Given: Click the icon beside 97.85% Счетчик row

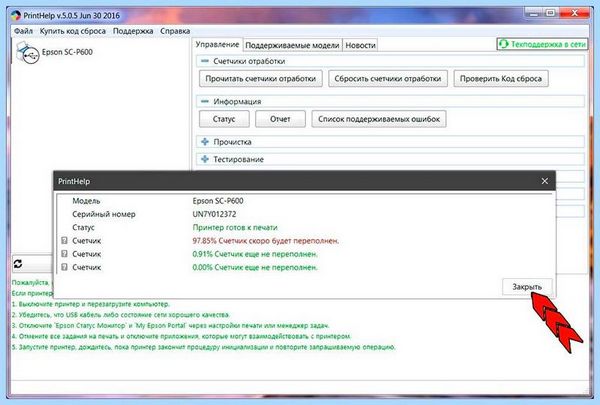Looking at the screenshot, I should [64, 241].
